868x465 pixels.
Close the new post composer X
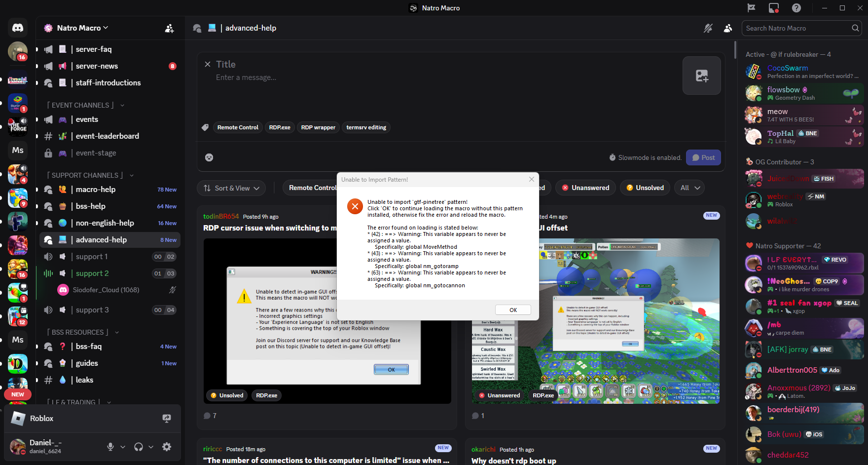click(208, 64)
